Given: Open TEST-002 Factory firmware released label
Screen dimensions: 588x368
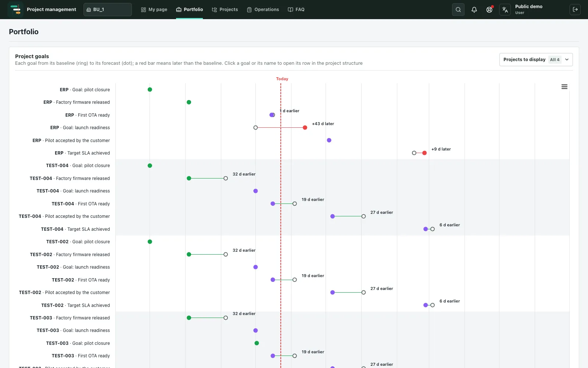Looking at the screenshot, I should click(70, 255).
